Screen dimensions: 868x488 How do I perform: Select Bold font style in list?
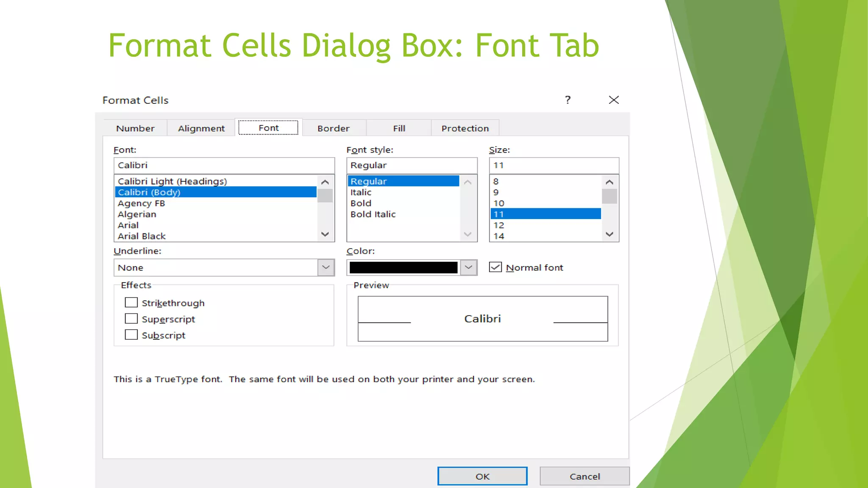coord(403,203)
